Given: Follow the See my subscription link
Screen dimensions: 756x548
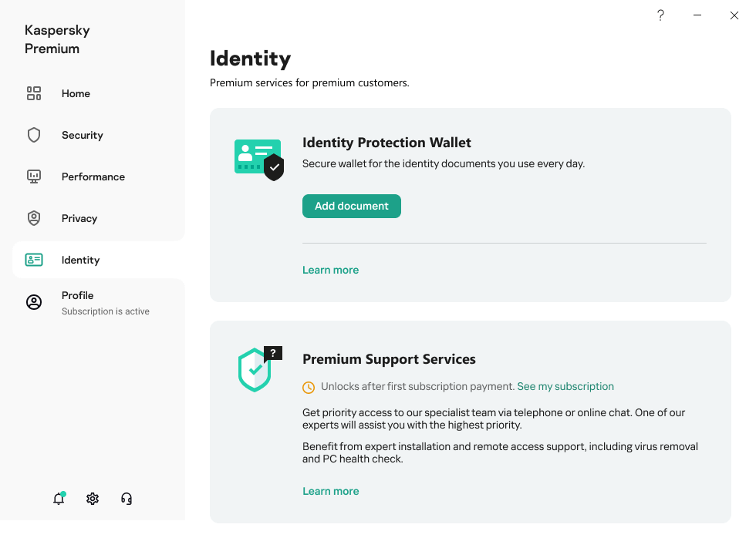Looking at the screenshot, I should click(x=565, y=387).
